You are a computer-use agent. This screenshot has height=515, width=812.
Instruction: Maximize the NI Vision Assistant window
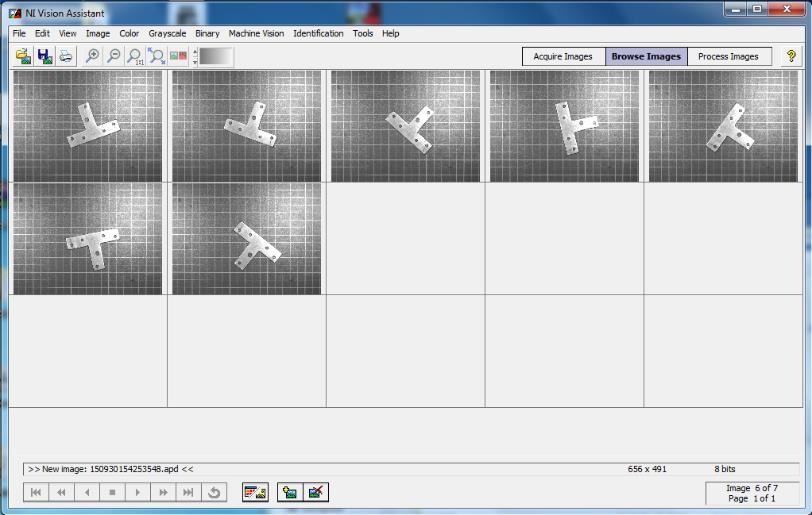(x=757, y=9)
